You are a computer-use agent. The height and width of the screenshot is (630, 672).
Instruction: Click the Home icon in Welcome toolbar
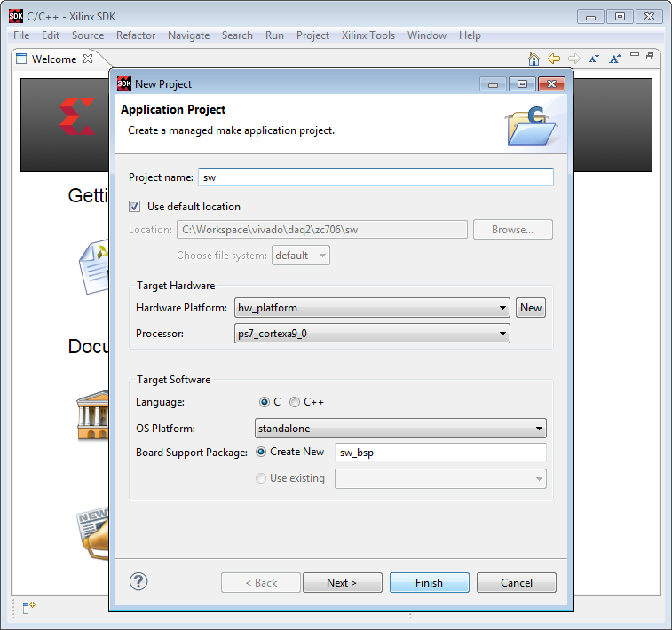tap(534, 59)
